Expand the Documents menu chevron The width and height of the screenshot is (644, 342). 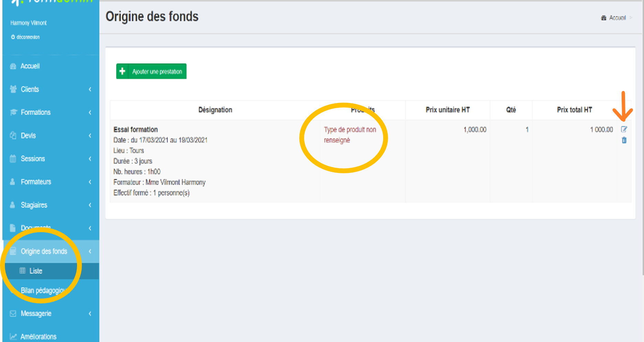click(x=90, y=228)
